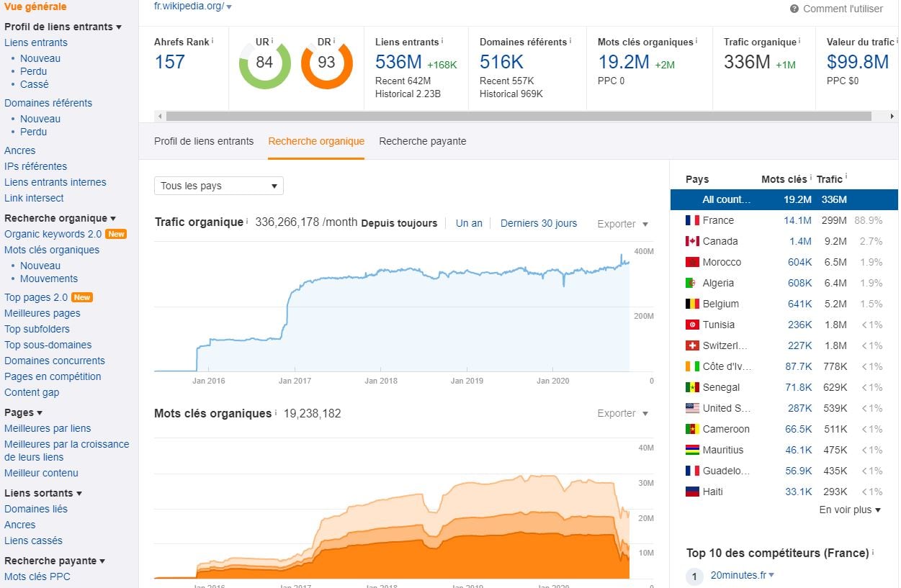Select Depuis toujours time range
This screenshot has height=588, width=901.
pos(399,223)
